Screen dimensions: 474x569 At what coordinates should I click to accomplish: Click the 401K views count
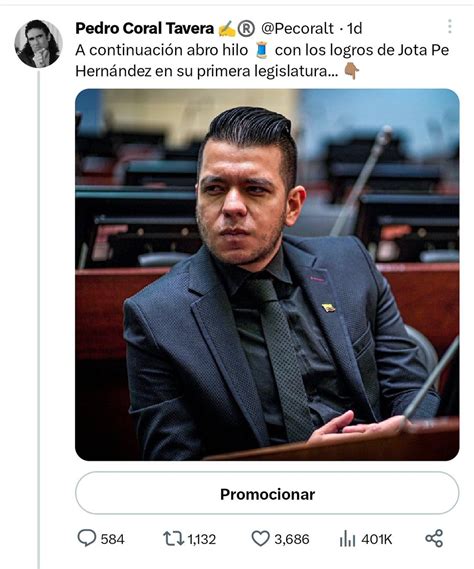tap(377, 539)
